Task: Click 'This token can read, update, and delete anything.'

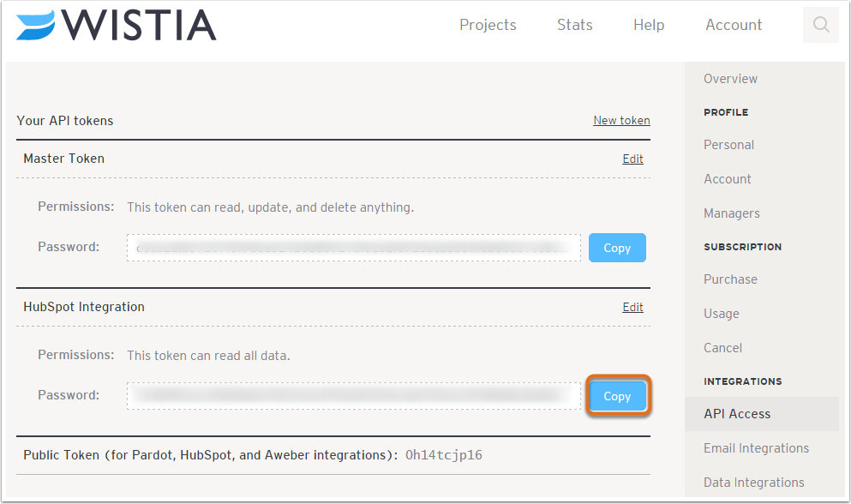Action: tap(270, 207)
